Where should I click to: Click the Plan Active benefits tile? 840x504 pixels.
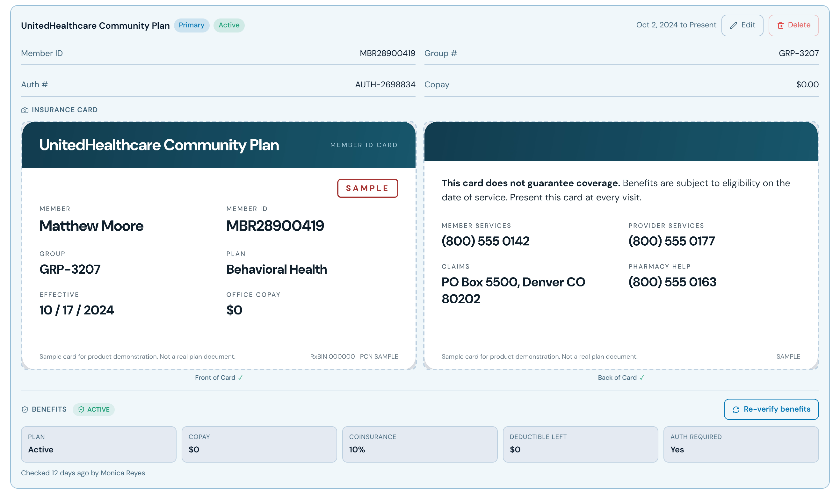point(98,444)
